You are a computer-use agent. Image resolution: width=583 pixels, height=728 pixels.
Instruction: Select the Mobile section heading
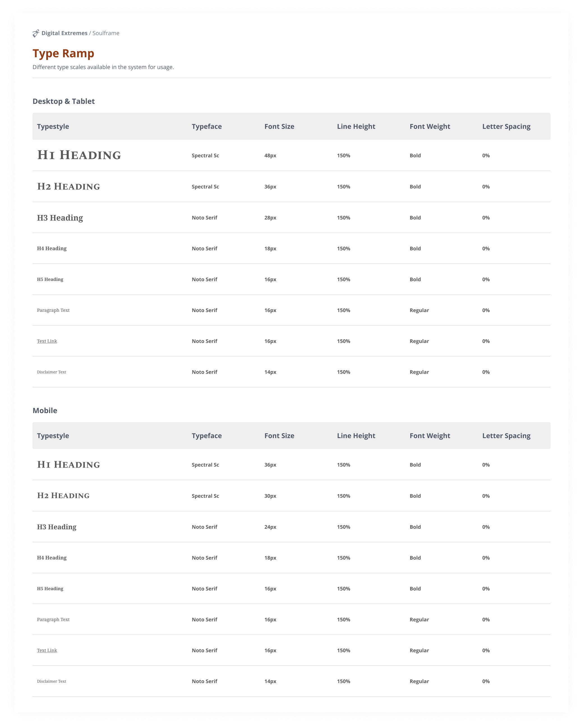pos(45,411)
